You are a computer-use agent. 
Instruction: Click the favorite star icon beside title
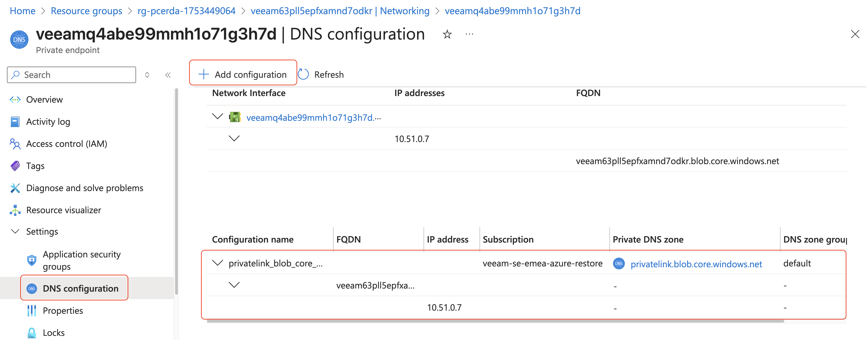click(x=447, y=34)
